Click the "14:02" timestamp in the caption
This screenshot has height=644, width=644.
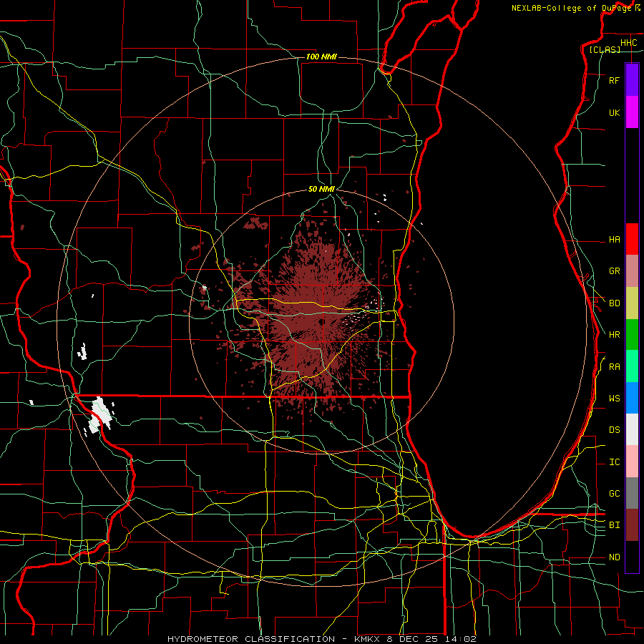(x=462, y=639)
